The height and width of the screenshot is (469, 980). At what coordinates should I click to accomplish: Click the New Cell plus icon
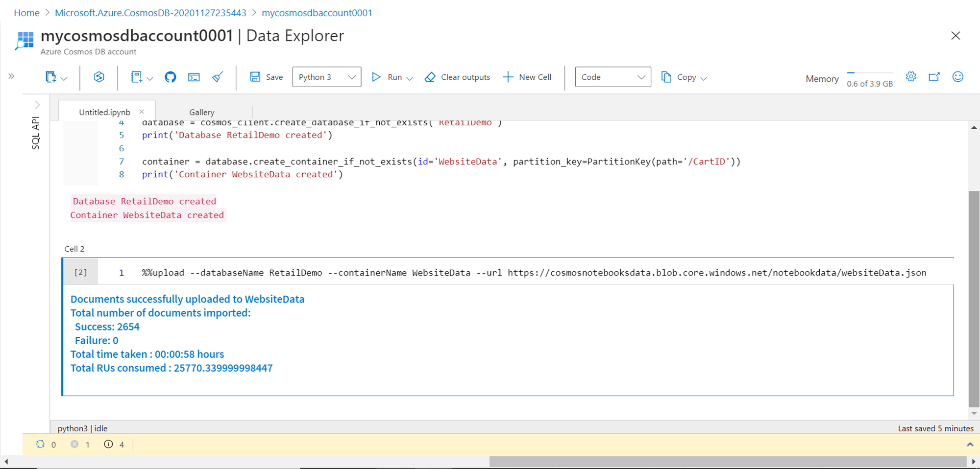pos(508,77)
